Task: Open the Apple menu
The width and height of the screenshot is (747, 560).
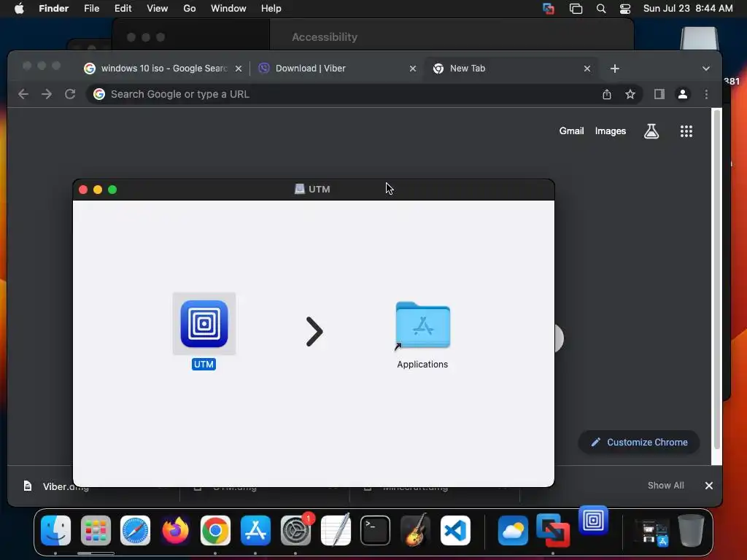Action: tap(19, 9)
